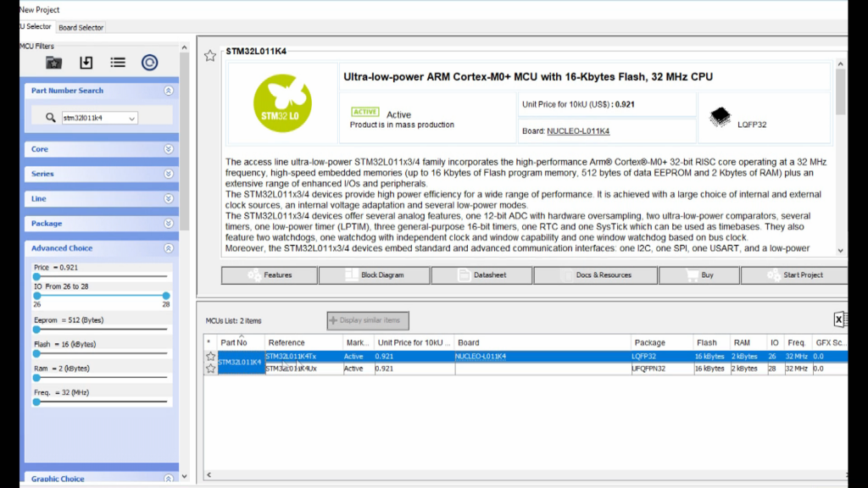The width and height of the screenshot is (868, 488).
Task: Click the favorites folder icon in MCU Filters
Action: pyautogui.click(x=53, y=63)
